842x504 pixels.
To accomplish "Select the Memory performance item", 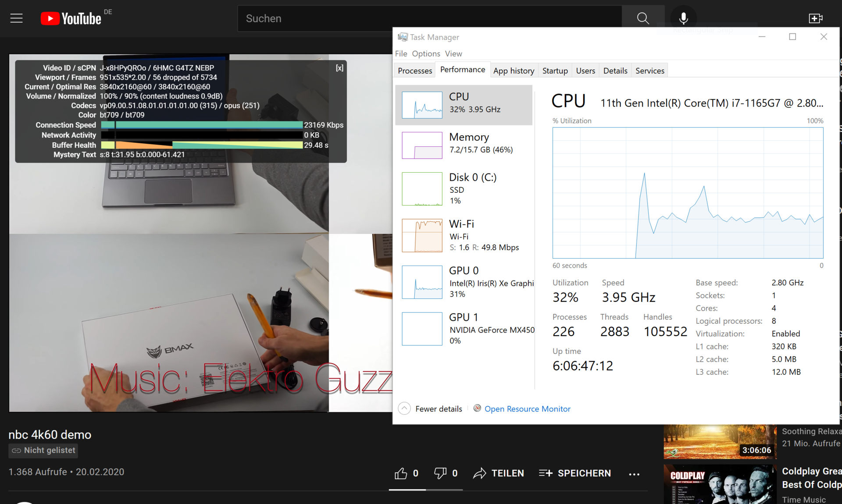I will point(464,145).
